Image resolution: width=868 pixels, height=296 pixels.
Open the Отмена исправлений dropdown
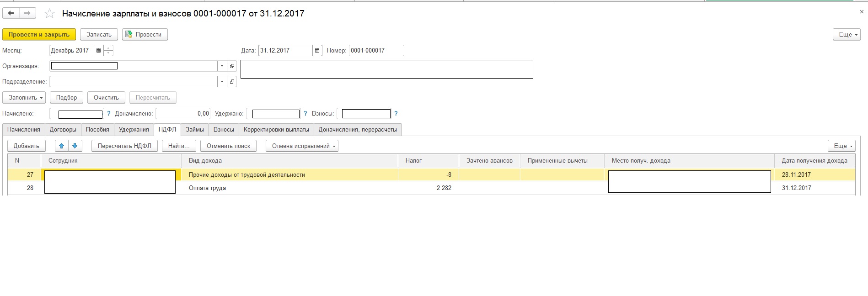tap(301, 146)
